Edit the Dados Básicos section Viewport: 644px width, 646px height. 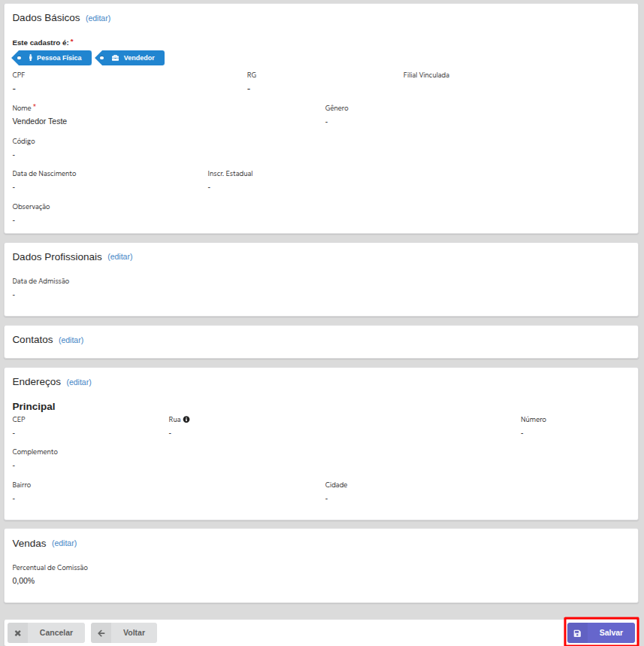coord(98,18)
